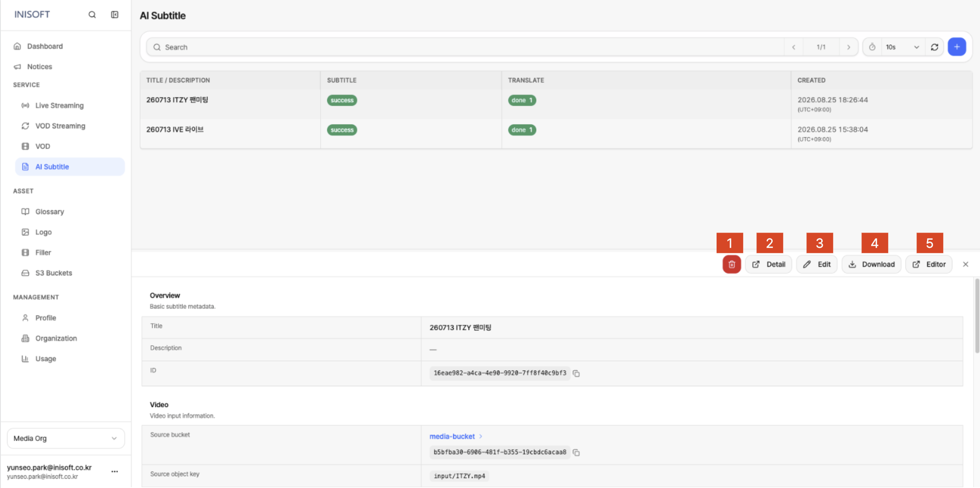
Task: Select the 260713 IVE 라이브 row
Action: [556, 133]
